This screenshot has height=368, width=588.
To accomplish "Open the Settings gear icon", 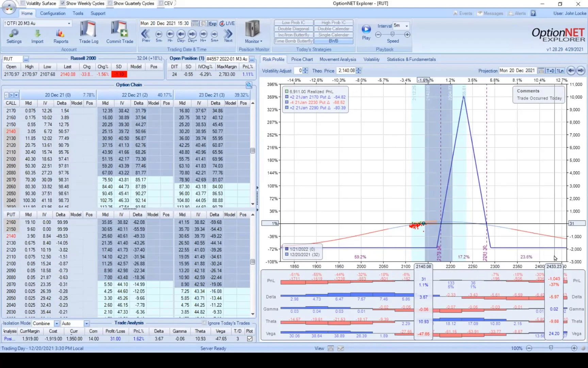I will tap(14, 34).
